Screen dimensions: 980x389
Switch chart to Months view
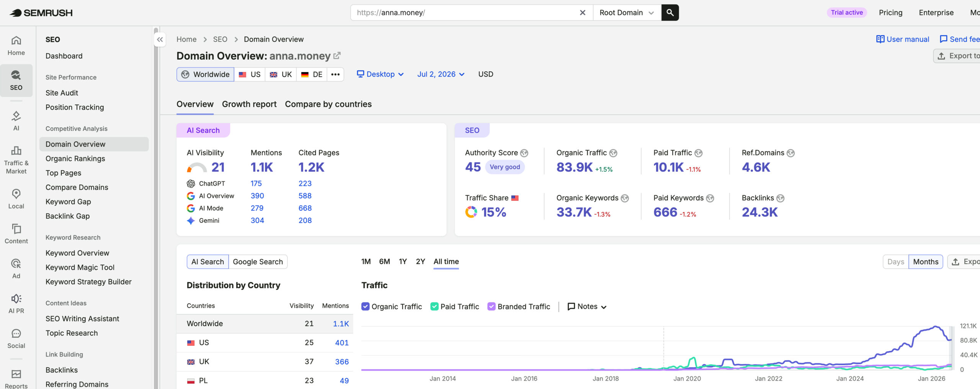[x=926, y=262]
